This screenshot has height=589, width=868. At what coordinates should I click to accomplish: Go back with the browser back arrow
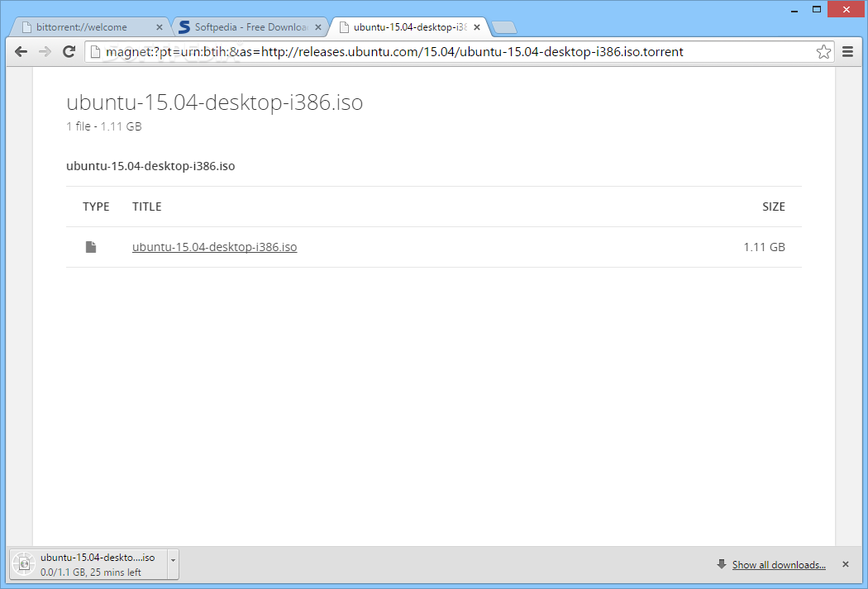pyautogui.click(x=21, y=52)
